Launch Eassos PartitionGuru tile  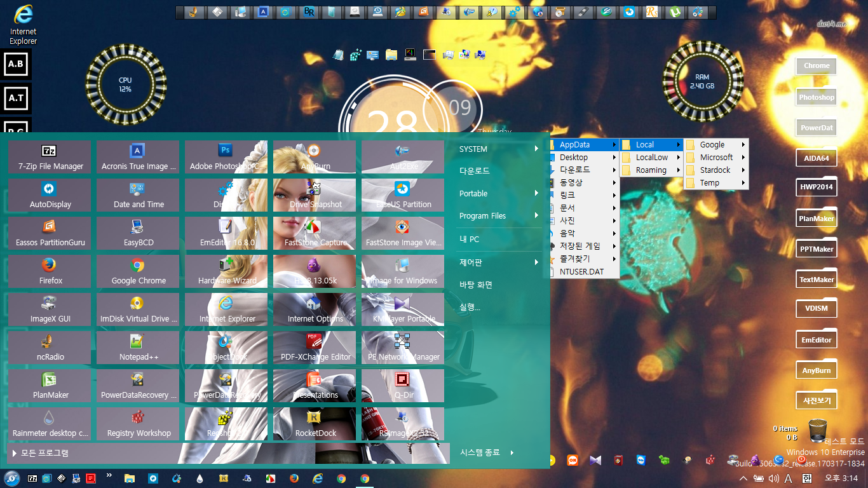pos(50,233)
